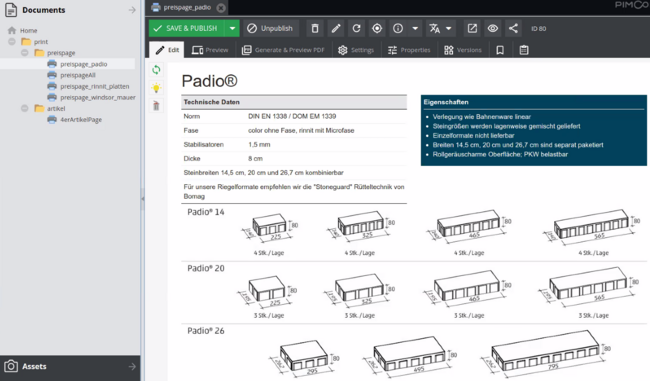Select preispage_rinnit_platten in the tree
This screenshot has height=381, width=650.
(95, 86)
